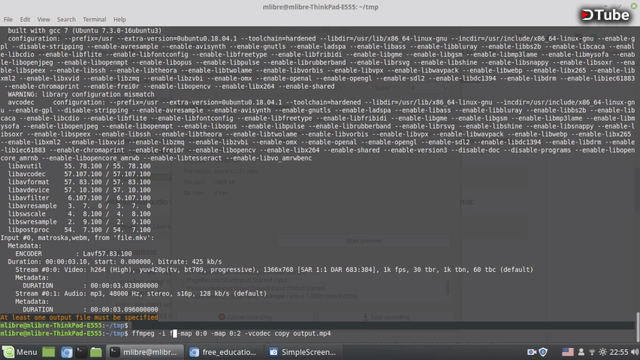Click the 'libswscale' version line

pyautogui.click(x=79, y=214)
